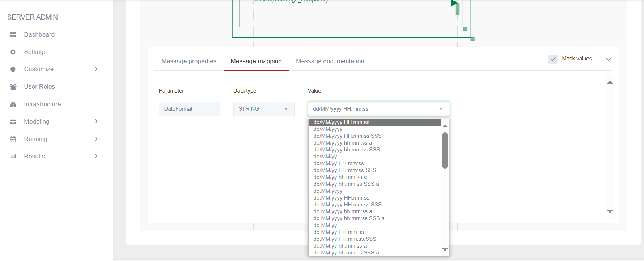Collapse the panel using chevron beside Mask values

pyautogui.click(x=608, y=59)
